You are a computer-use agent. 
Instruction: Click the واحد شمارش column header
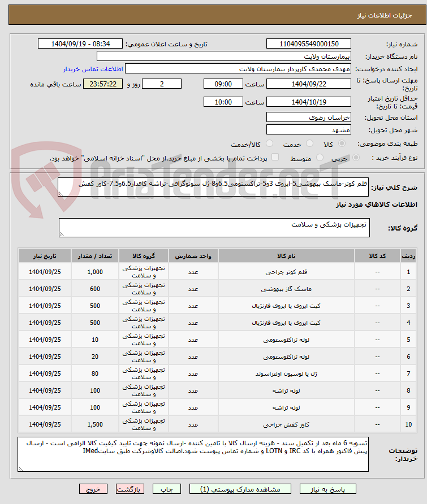point(193,256)
